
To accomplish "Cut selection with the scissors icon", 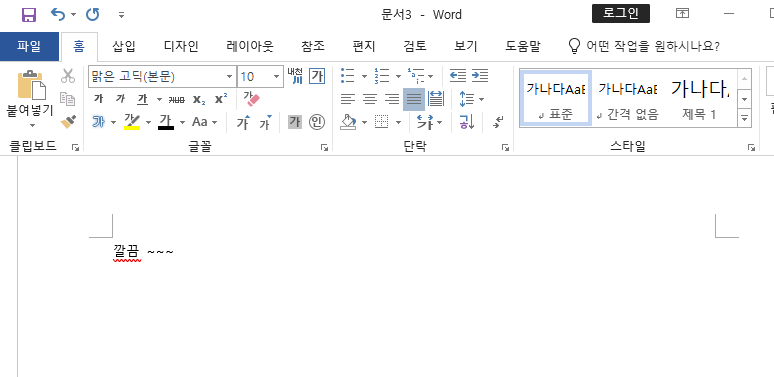I will (68, 76).
